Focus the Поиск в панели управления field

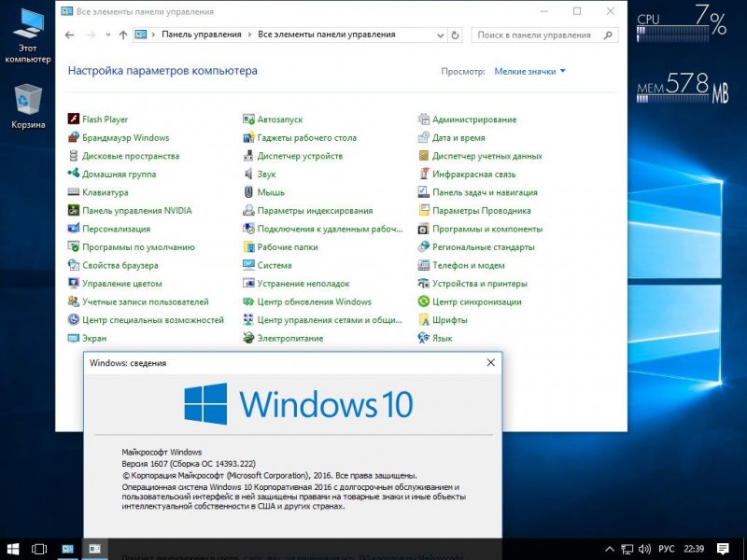tap(544, 35)
